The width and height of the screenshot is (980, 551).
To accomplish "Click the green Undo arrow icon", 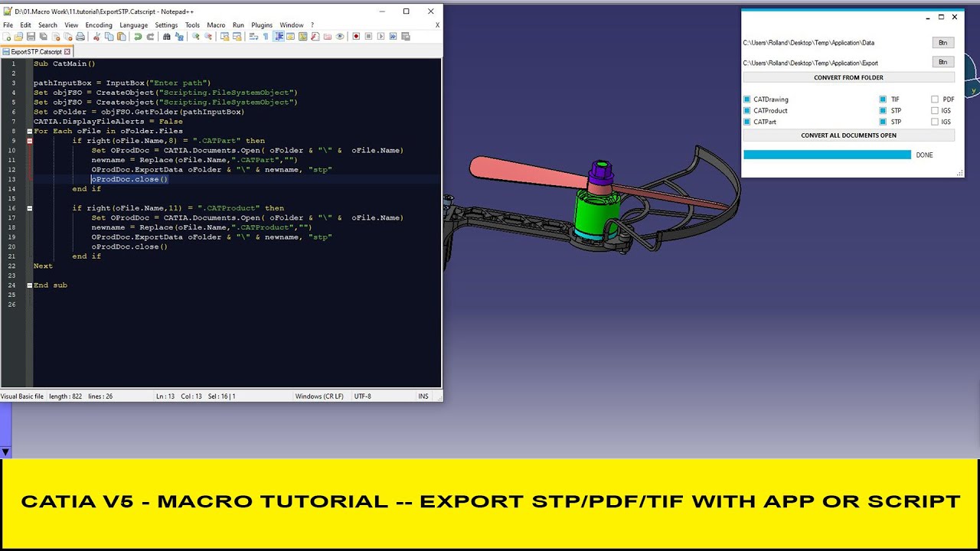I will [x=138, y=37].
